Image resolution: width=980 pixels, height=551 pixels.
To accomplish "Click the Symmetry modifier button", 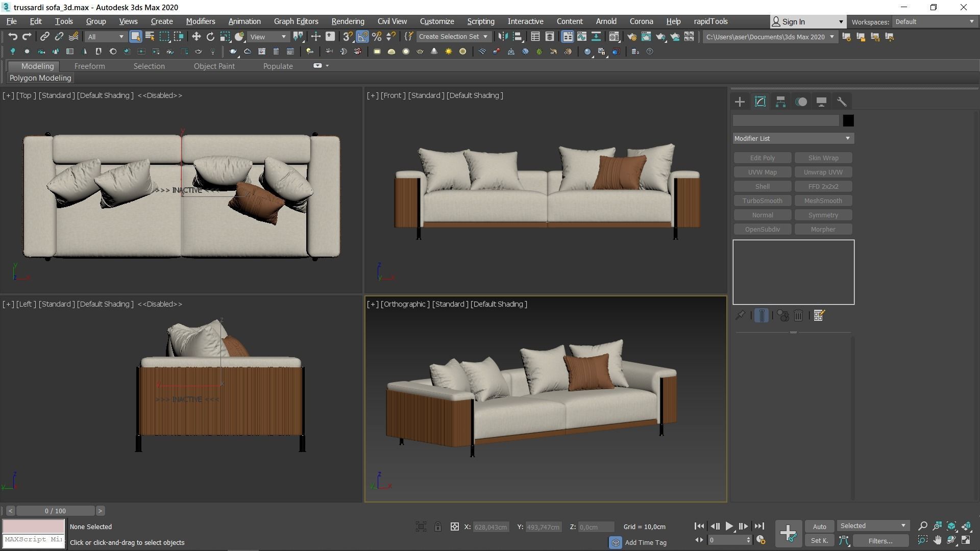I will (823, 215).
